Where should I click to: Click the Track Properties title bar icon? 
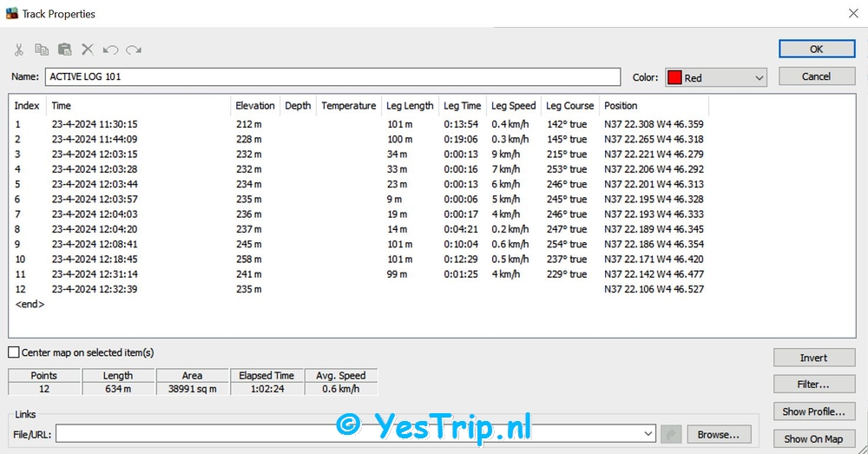click(10, 14)
